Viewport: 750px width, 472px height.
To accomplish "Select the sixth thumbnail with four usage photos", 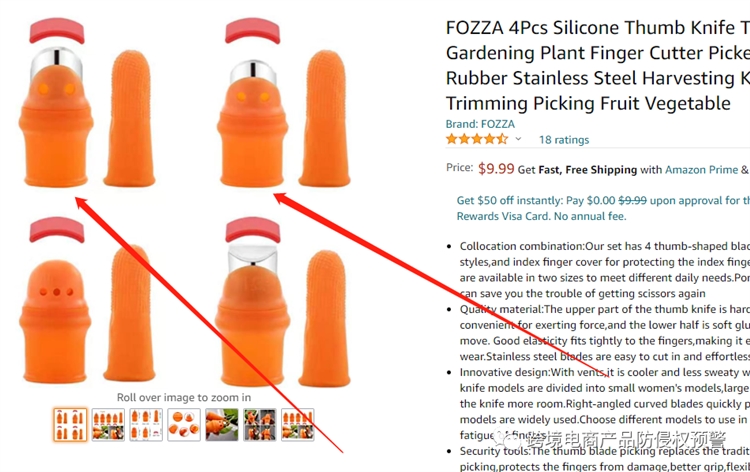I will [260, 424].
